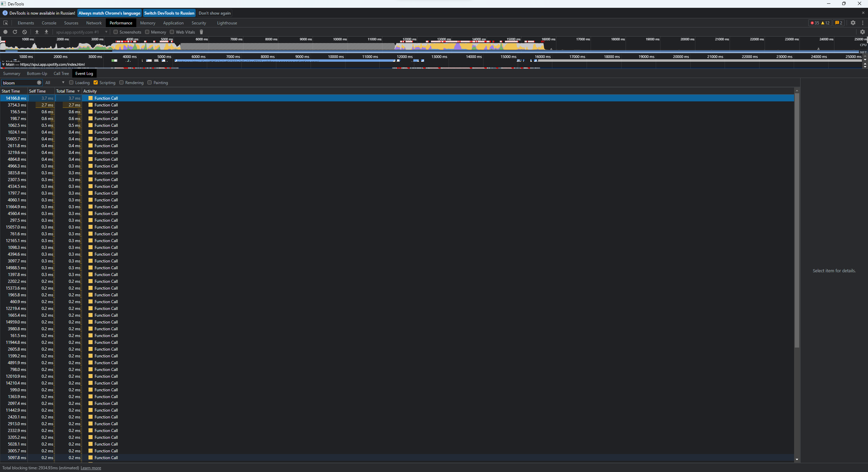Image resolution: width=868 pixels, height=472 pixels.
Task: Collapse the Main thread track
Action: pos(3,64)
